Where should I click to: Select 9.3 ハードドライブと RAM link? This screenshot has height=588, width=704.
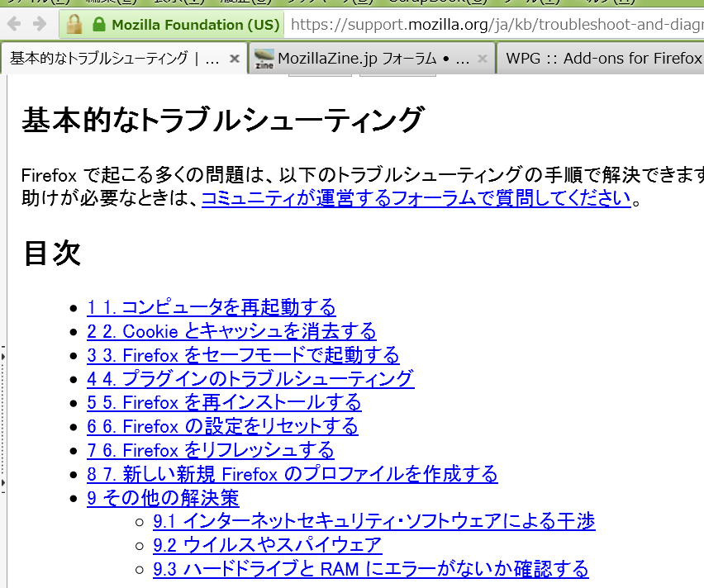(370, 569)
